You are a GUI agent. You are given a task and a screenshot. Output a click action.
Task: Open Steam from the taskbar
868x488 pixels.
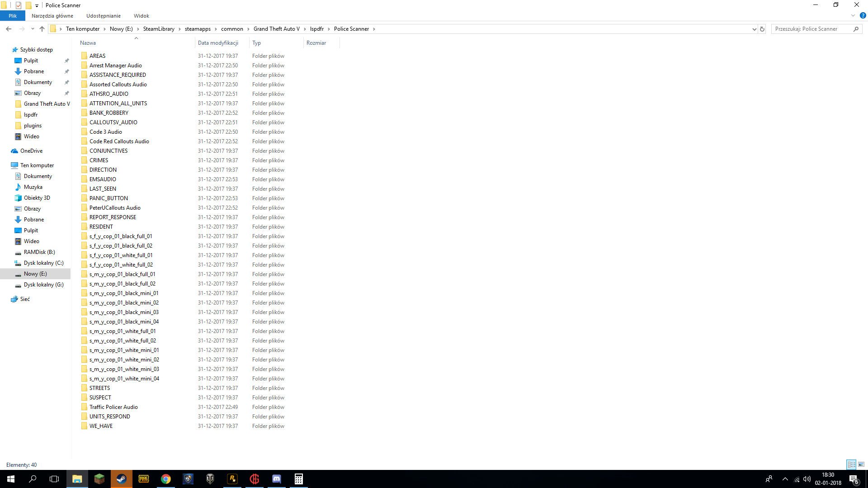(x=121, y=479)
